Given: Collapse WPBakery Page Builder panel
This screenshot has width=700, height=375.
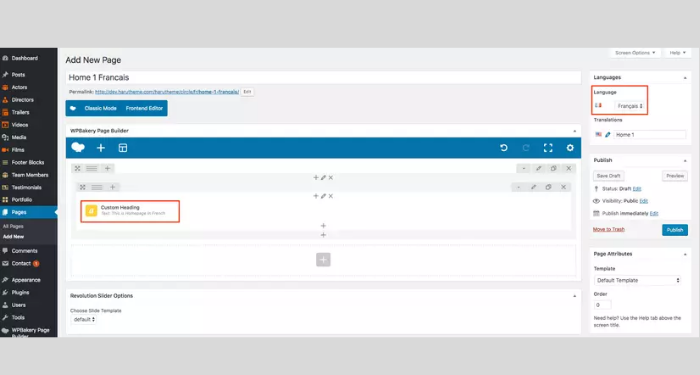Looking at the screenshot, I should (x=575, y=131).
